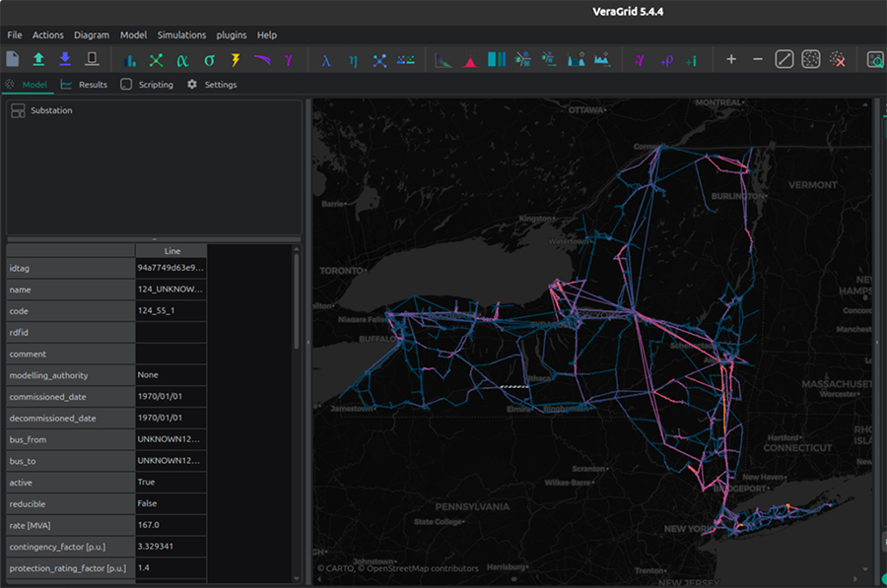887x588 pixels.
Task: Click the reducible property value False
Action: tap(171, 504)
